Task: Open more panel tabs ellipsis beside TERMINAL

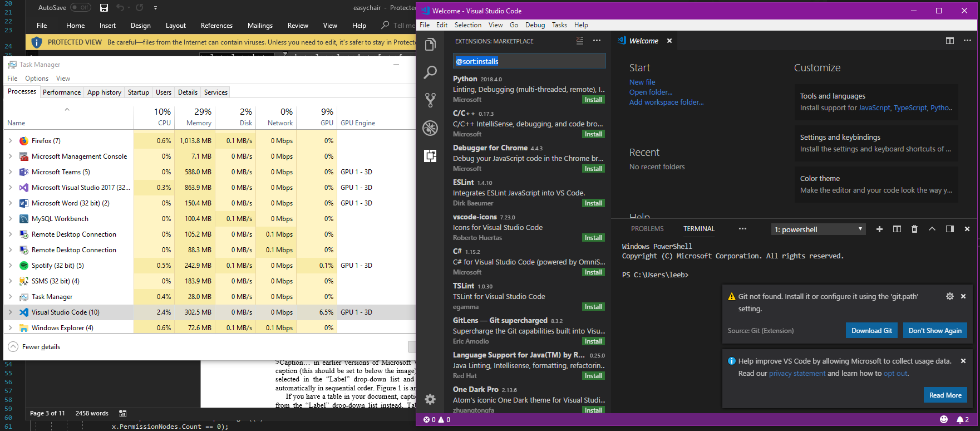Action: 742,229
